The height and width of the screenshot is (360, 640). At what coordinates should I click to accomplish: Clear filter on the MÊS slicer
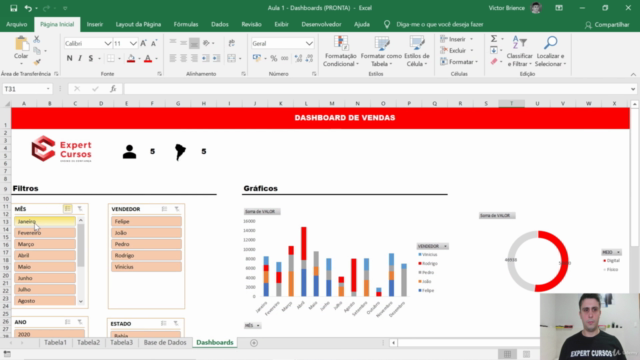tap(80, 209)
